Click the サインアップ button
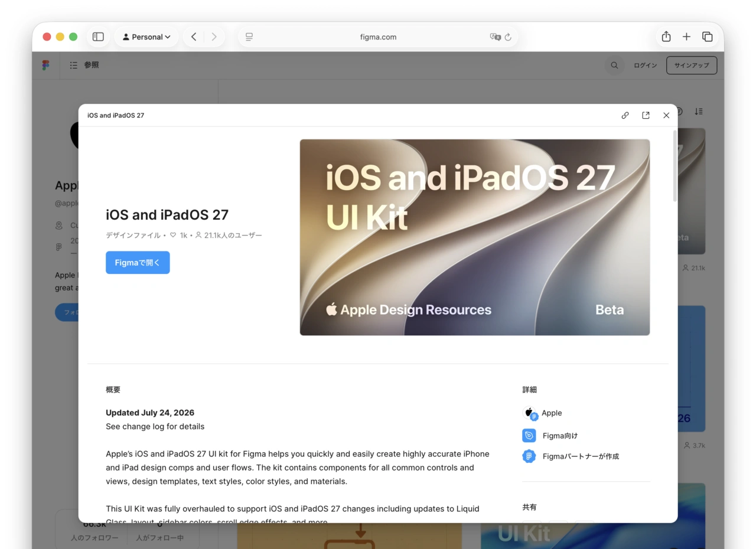The height and width of the screenshot is (549, 756). (x=692, y=66)
